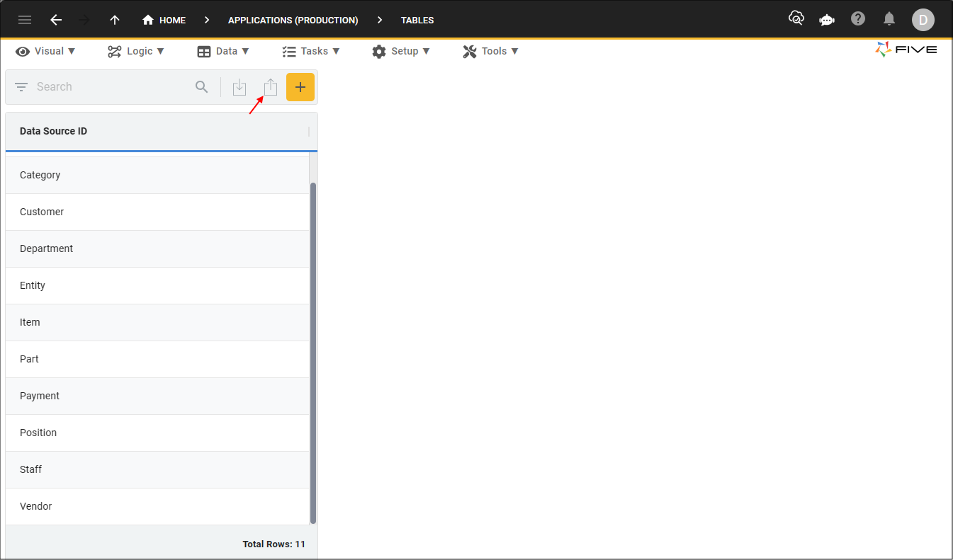Expand the Logic menu
The height and width of the screenshot is (560, 953).
(136, 51)
